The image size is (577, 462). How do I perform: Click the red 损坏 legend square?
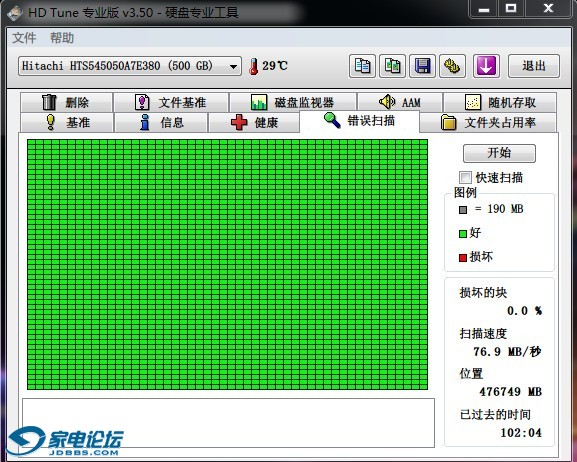(463, 258)
